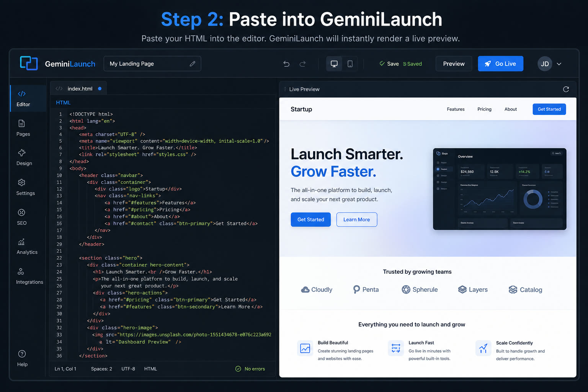
Task: Undo the last change
Action: [x=286, y=64]
